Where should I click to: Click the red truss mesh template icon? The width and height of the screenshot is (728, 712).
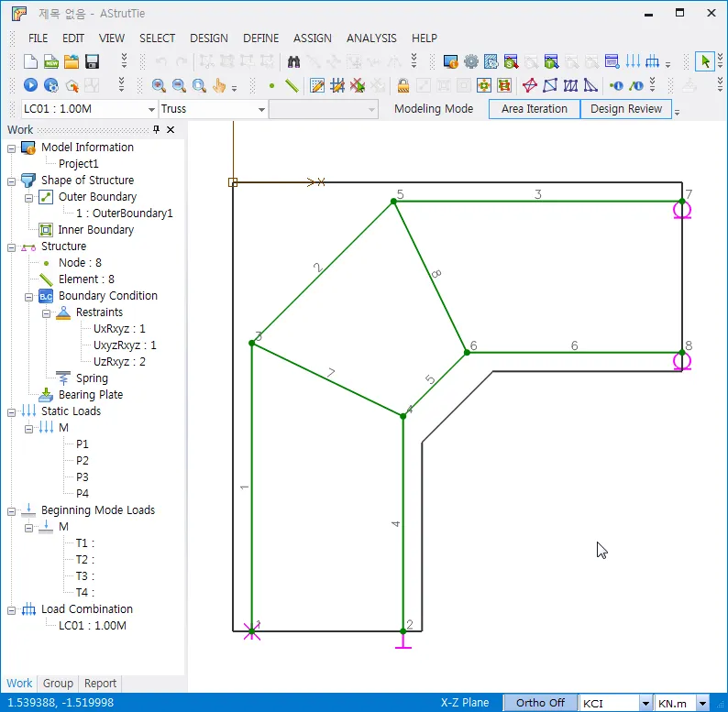pyautogui.click(x=530, y=85)
